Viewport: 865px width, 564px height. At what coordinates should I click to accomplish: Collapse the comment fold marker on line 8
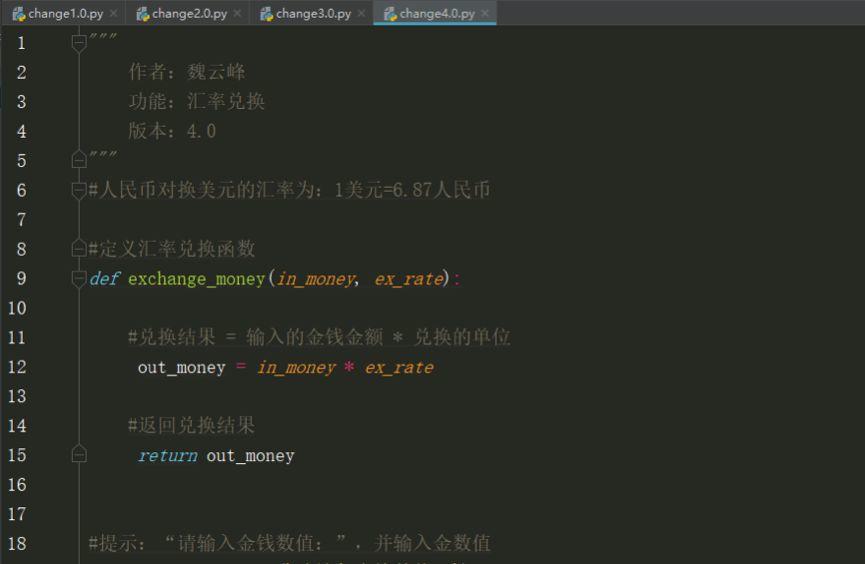(79, 248)
